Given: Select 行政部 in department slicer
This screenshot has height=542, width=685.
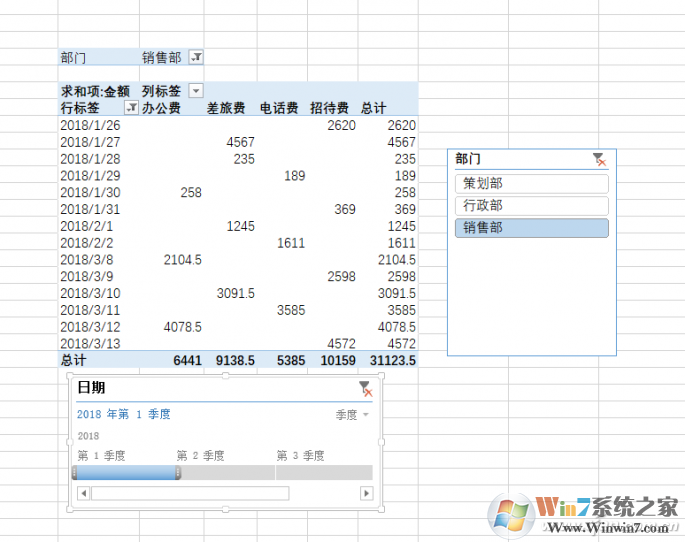Looking at the screenshot, I should (532, 206).
